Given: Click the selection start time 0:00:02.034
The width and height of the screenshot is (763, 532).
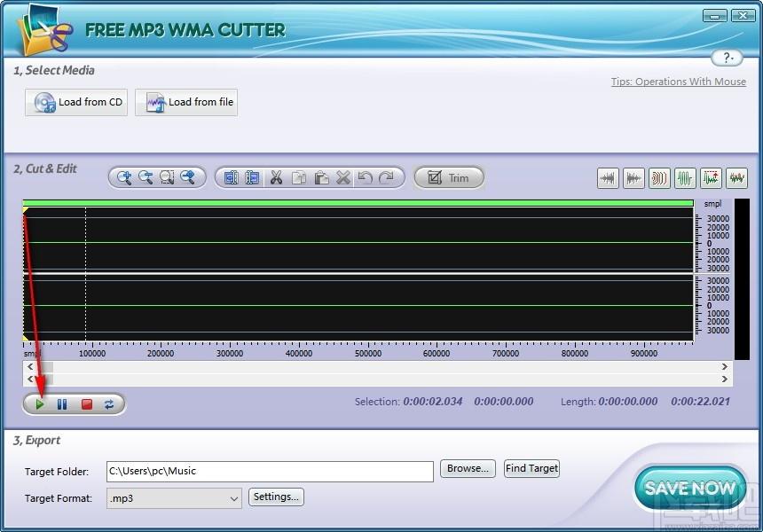Looking at the screenshot, I should click(x=433, y=402).
